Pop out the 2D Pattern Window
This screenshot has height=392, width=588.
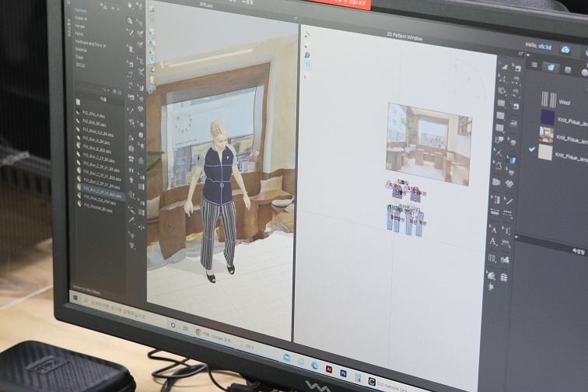520,54
